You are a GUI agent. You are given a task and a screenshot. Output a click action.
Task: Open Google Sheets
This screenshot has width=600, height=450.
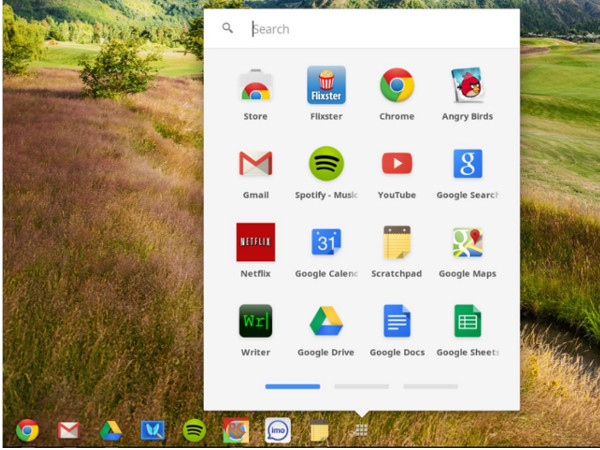tap(468, 321)
